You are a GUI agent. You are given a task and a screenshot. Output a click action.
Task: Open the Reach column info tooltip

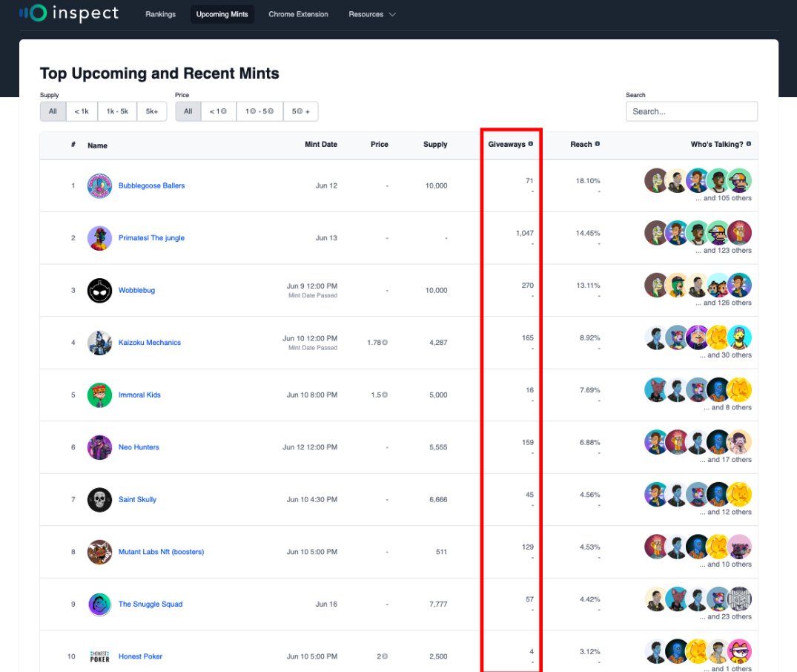[597, 144]
